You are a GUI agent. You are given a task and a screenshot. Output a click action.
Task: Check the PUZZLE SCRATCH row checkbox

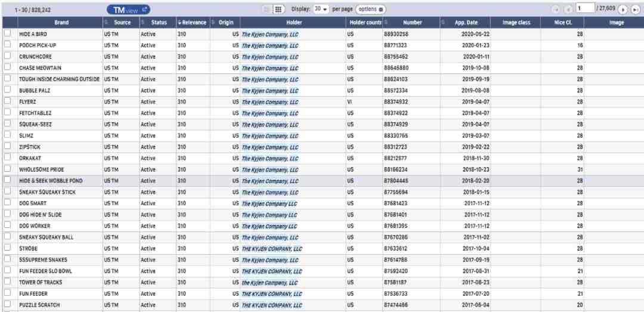pos(7,304)
